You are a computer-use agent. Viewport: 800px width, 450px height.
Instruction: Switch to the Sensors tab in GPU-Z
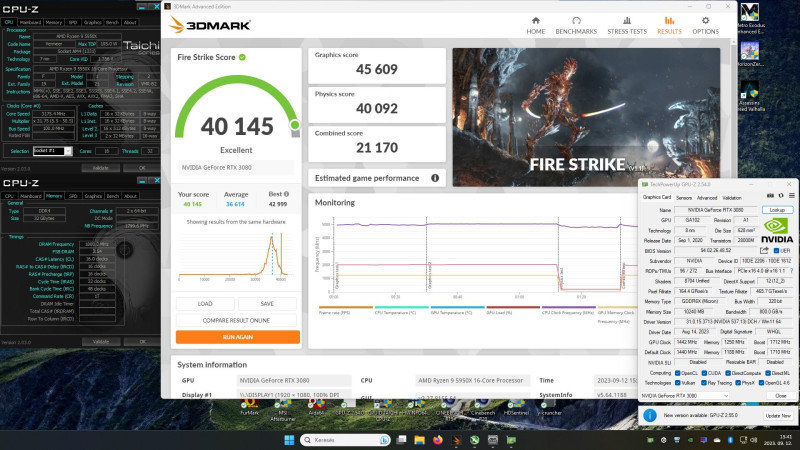pyautogui.click(x=684, y=197)
